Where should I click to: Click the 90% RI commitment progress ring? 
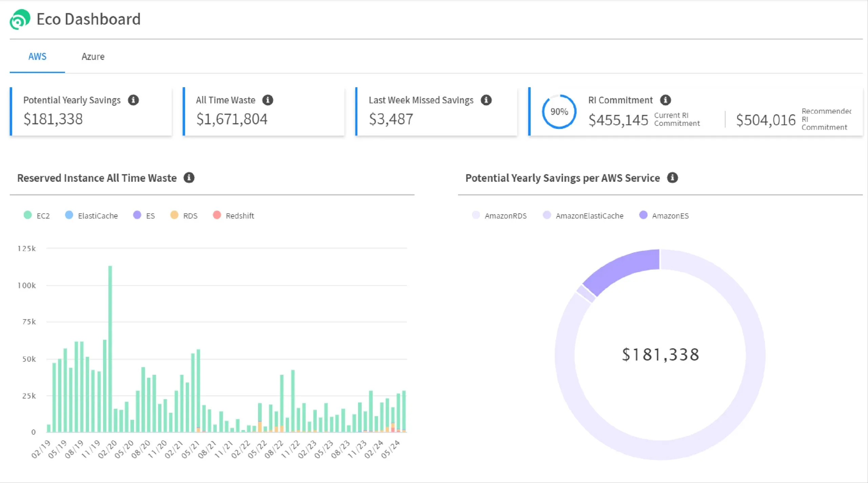pyautogui.click(x=559, y=112)
